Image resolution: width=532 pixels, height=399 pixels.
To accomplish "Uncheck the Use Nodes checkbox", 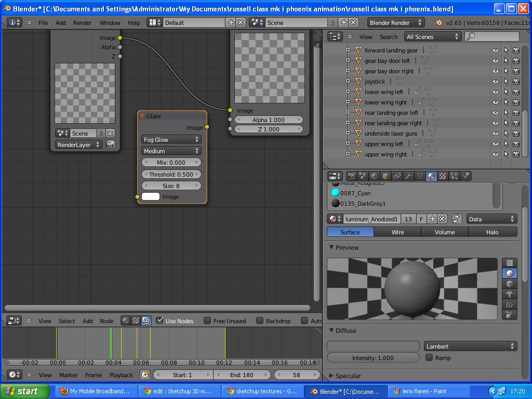I will coord(160,321).
